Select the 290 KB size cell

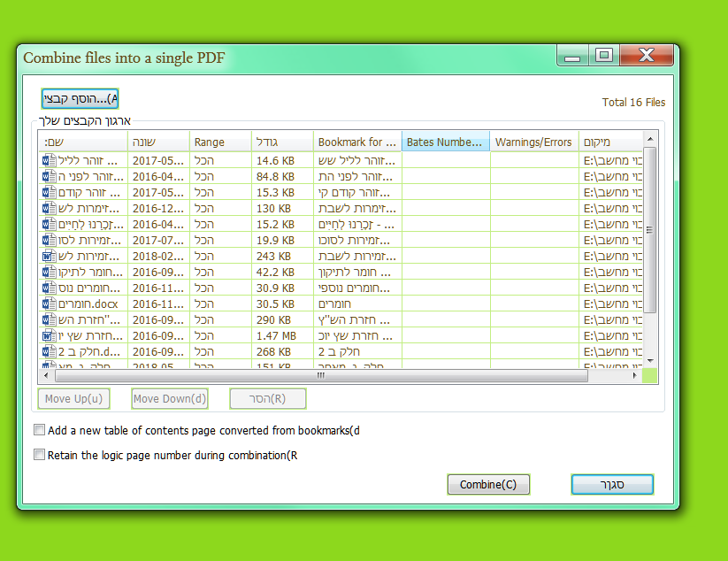[282, 319]
